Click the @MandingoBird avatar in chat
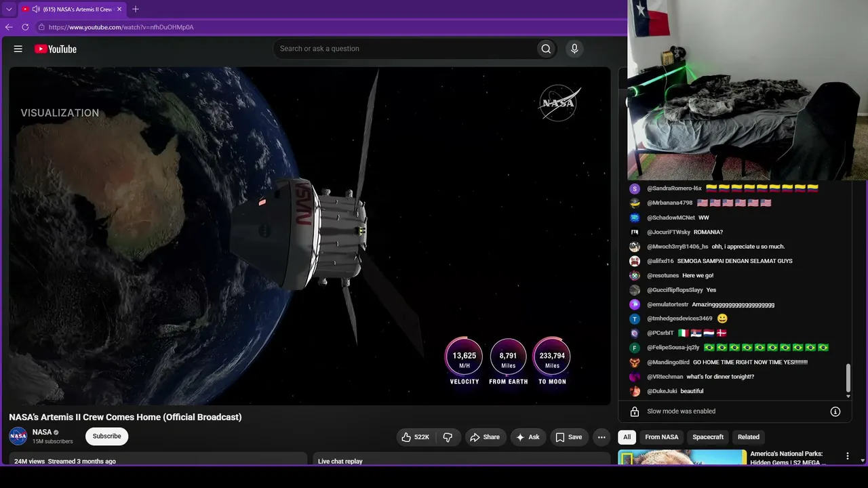The height and width of the screenshot is (488, 868). (x=635, y=363)
